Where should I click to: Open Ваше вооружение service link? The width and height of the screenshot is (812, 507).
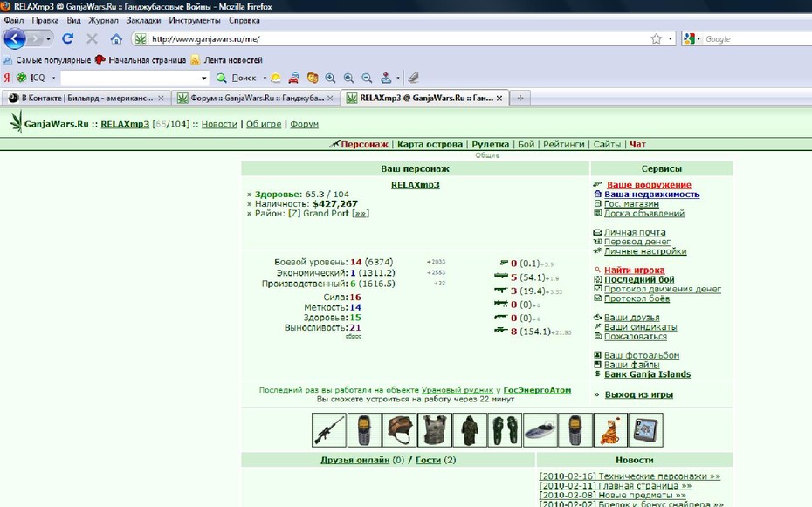click(x=649, y=185)
